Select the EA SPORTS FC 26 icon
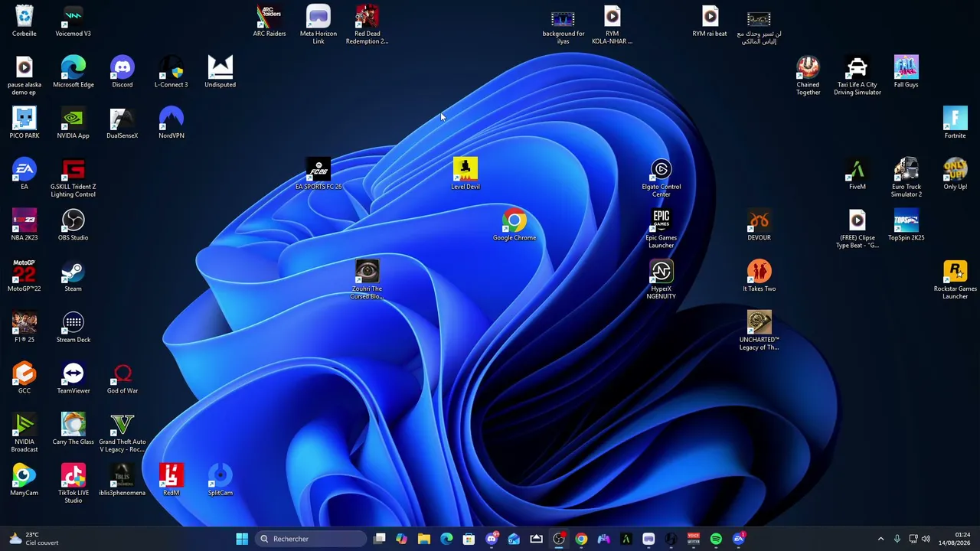Viewport: 980px width, 551px height. point(318,174)
